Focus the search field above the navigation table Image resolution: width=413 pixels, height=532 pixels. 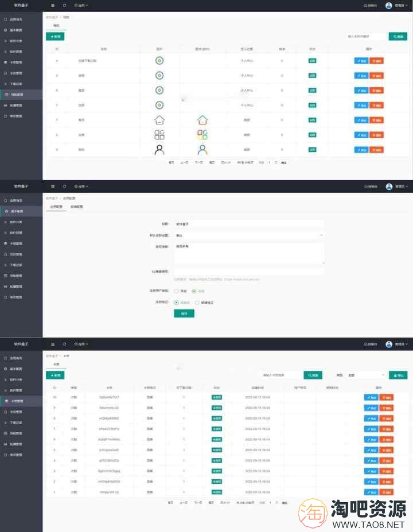(x=367, y=36)
